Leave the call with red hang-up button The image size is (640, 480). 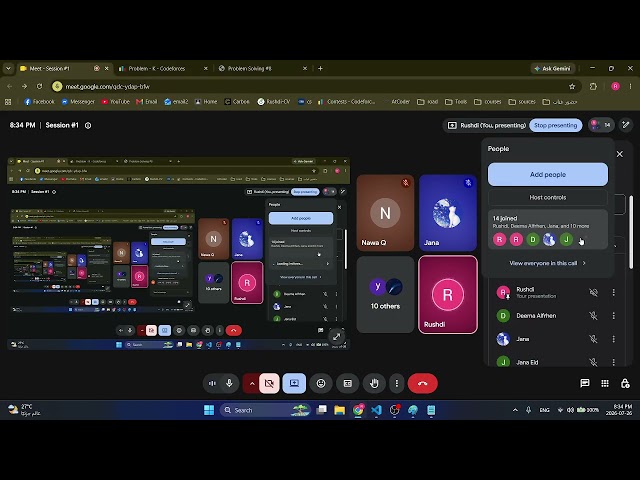tap(422, 383)
